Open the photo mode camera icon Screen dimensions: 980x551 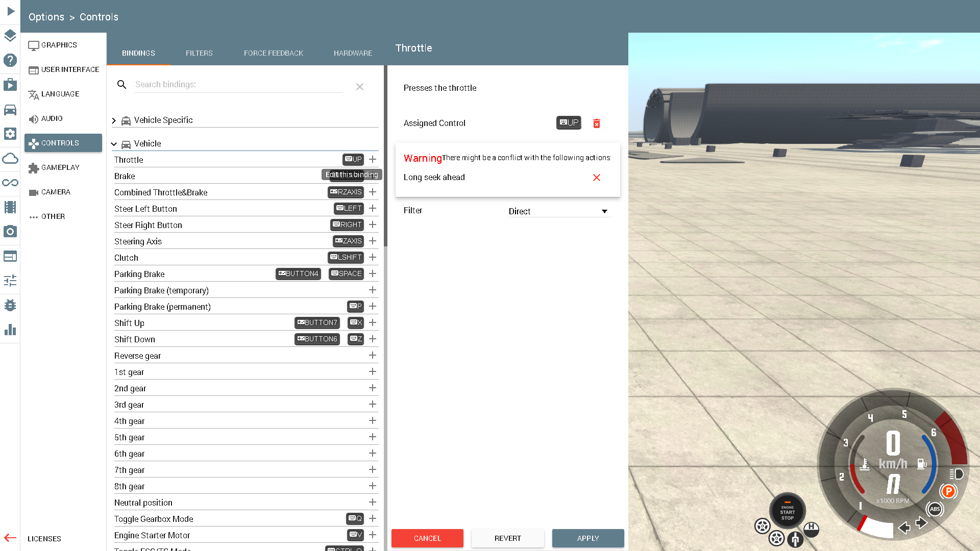(x=10, y=232)
